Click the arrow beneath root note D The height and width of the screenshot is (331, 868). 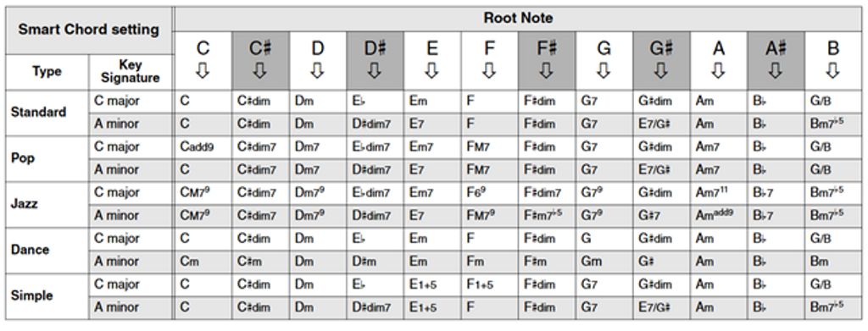tap(317, 72)
